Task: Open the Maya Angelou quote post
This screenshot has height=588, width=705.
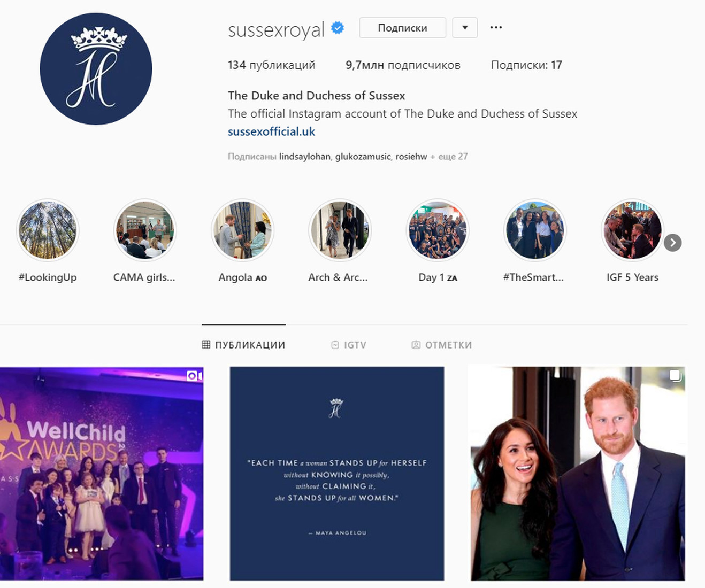Action: click(337, 473)
